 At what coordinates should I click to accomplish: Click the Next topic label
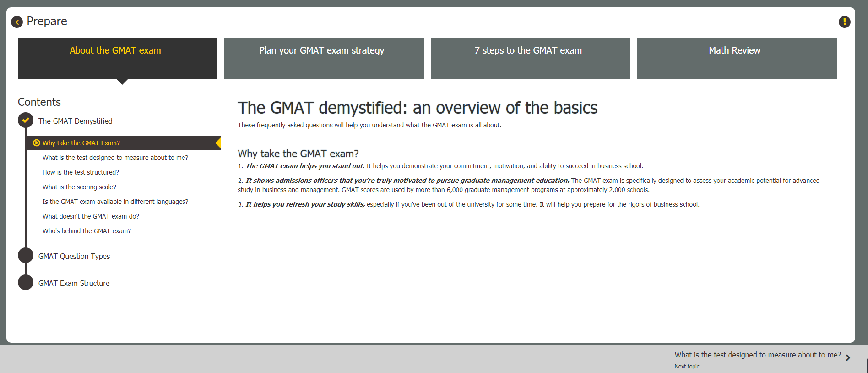click(x=687, y=367)
